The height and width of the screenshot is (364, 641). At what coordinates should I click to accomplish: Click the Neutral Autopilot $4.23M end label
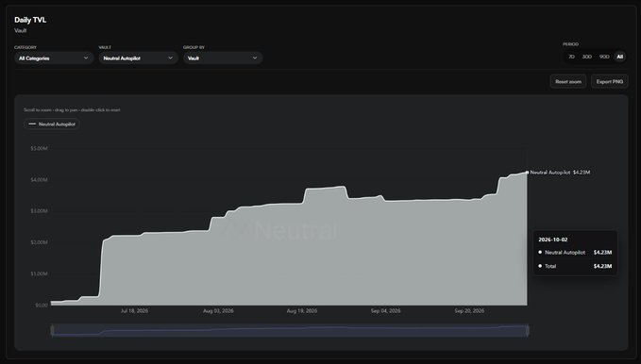coord(560,173)
